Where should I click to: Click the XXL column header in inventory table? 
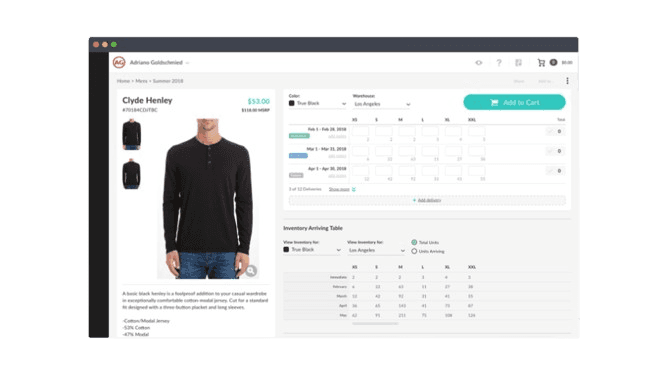472,267
